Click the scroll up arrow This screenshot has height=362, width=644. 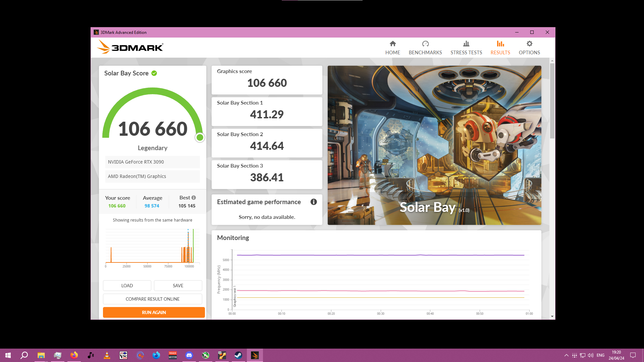point(552,61)
